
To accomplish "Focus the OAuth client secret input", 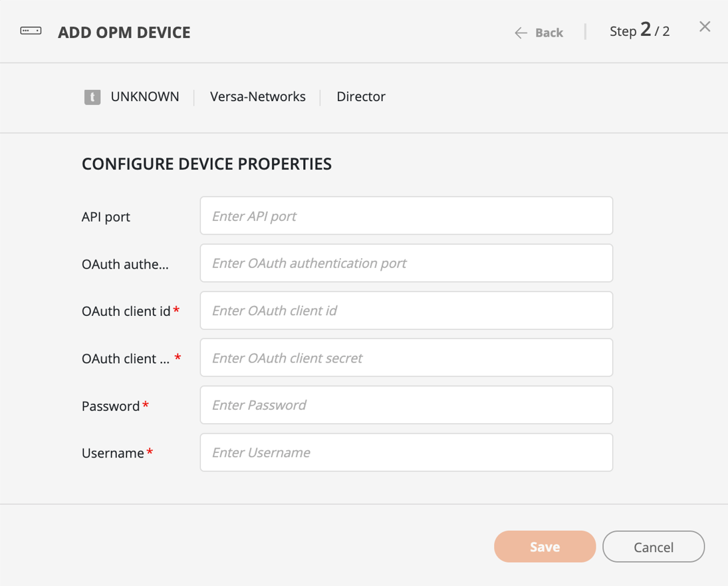I will tap(406, 358).
